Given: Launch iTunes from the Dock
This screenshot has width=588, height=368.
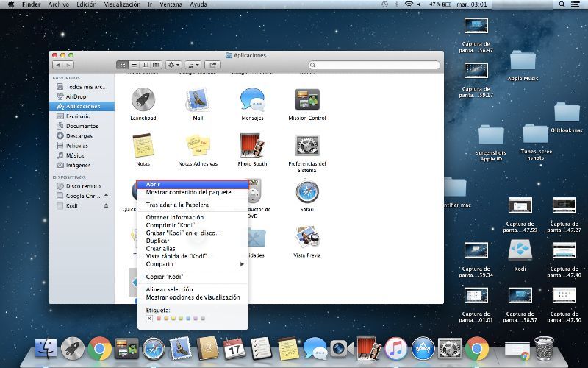Looking at the screenshot, I should click(x=395, y=348).
